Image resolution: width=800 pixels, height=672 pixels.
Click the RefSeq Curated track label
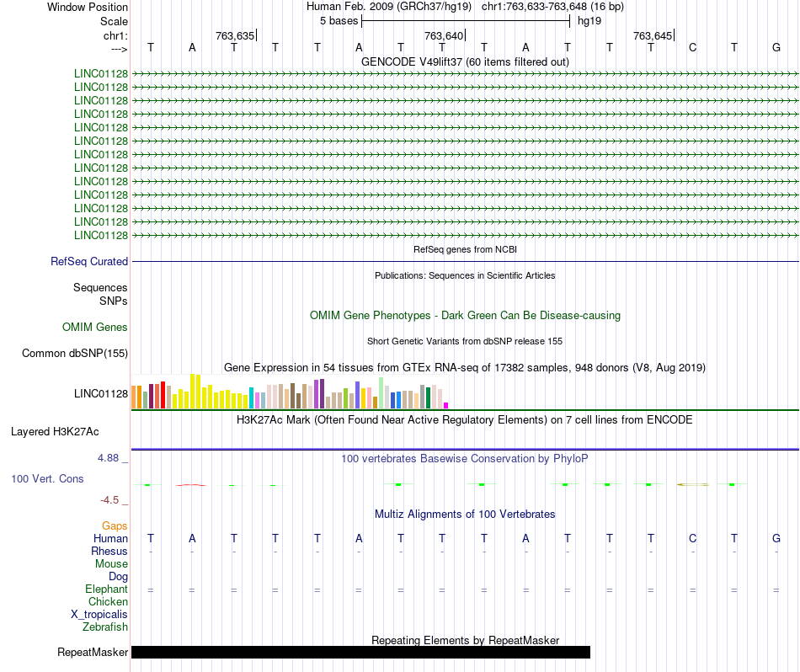coord(89,261)
